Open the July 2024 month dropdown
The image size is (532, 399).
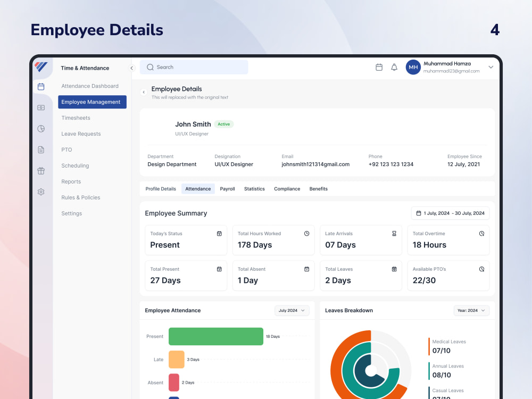292,311
